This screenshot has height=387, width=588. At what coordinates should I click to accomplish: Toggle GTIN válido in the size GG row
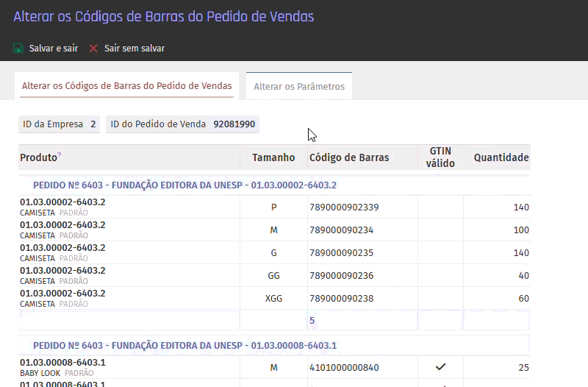440,275
